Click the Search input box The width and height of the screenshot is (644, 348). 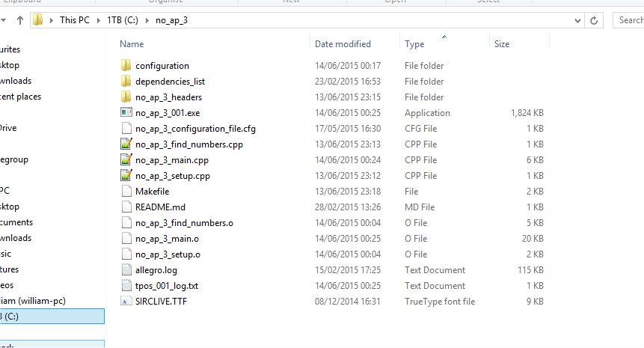pyautogui.click(x=629, y=20)
